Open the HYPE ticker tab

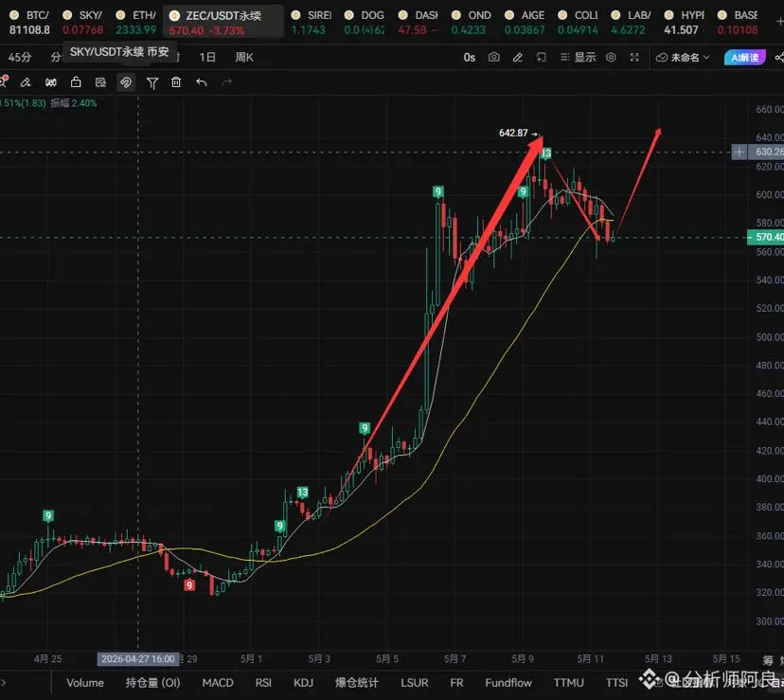(x=685, y=23)
